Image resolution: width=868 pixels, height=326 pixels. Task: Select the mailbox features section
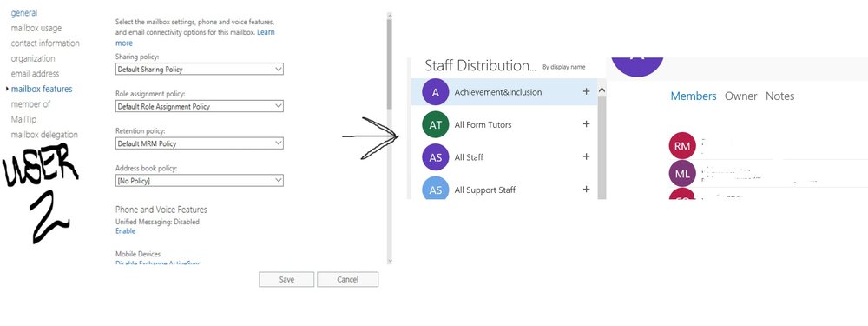[x=42, y=89]
